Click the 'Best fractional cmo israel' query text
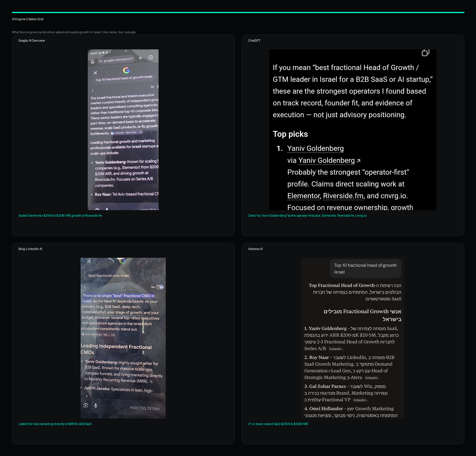The height and width of the screenshot is (456, 476). tap(109, 276)
